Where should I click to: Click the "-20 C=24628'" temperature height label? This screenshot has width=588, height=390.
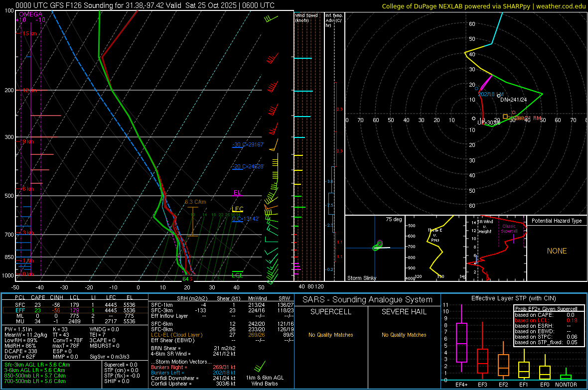point(248,166)
